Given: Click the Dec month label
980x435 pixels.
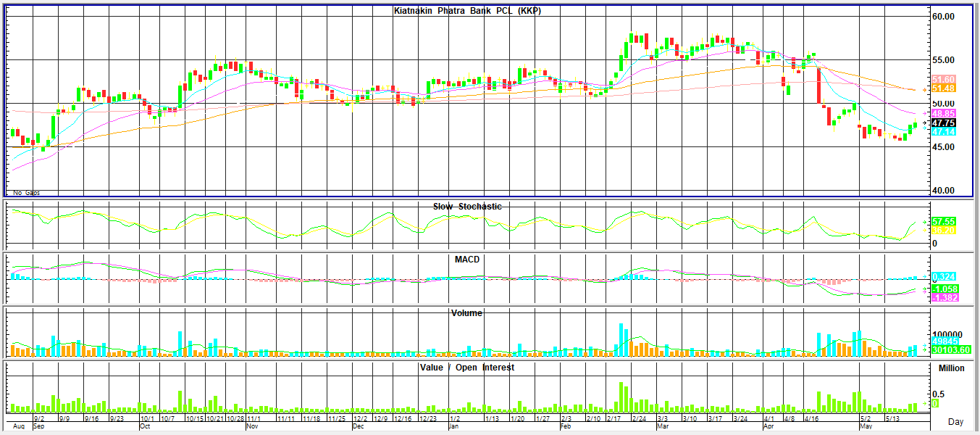Looking at the screenshot, I should point(358,426).
